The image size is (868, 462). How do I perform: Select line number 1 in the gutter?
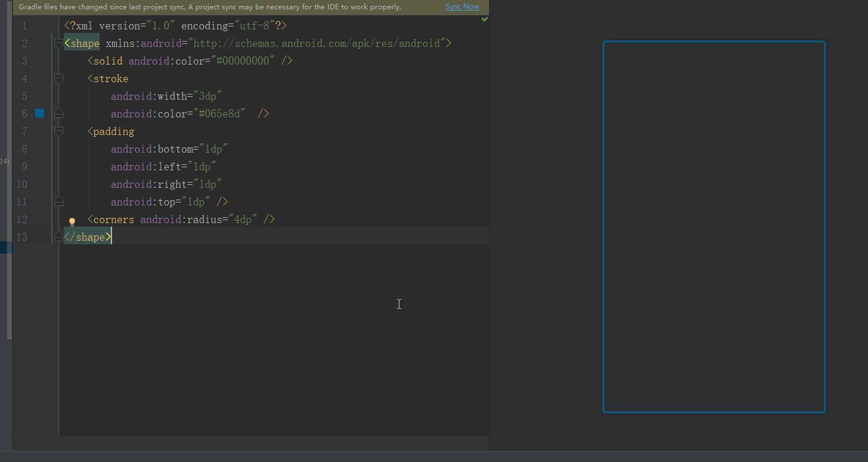(x=24, y=26)
